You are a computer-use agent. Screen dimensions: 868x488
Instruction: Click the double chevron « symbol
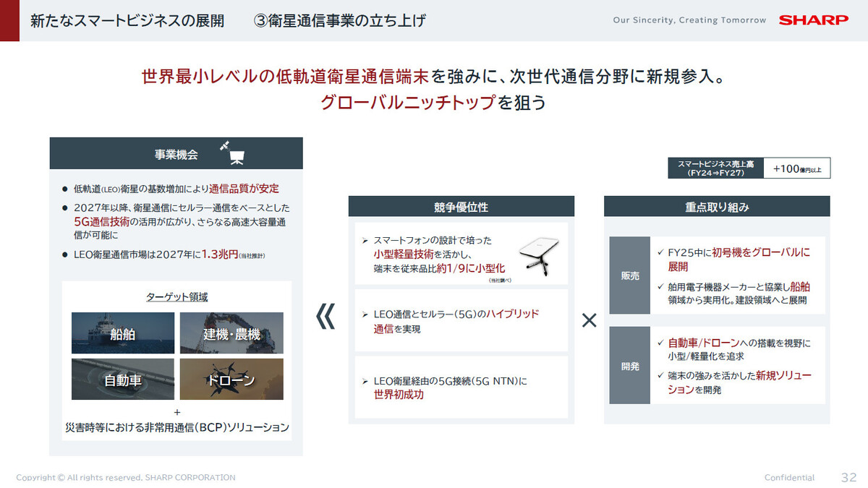pyautogui.click(x=326, y=317)
